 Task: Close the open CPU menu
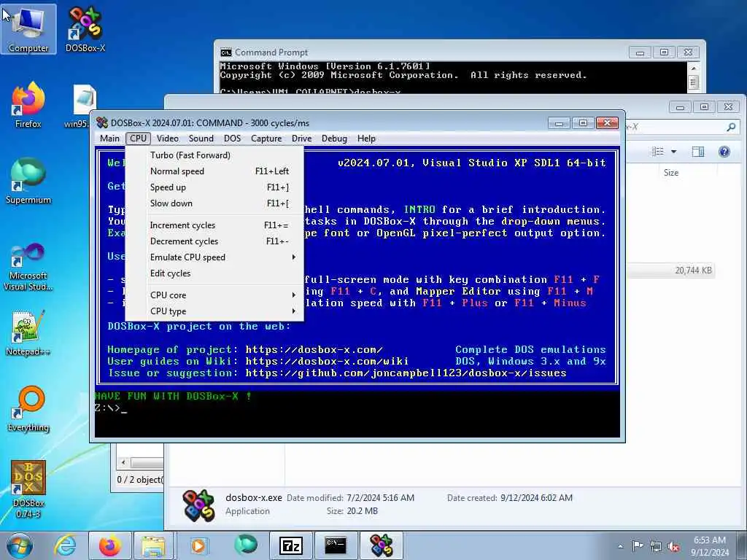pos(138,138)
